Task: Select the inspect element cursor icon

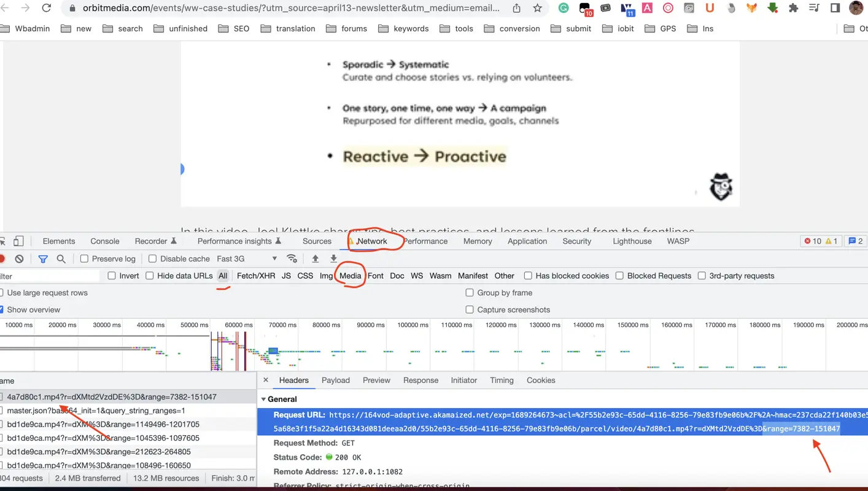Action: point(2,241)
